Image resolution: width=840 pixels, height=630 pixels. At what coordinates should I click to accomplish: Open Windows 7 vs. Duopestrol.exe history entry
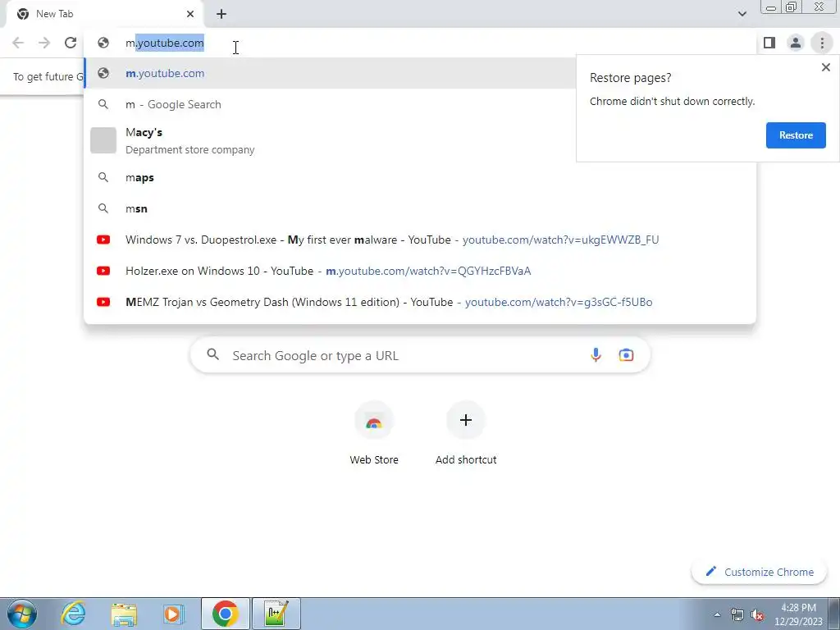[420, 240]
